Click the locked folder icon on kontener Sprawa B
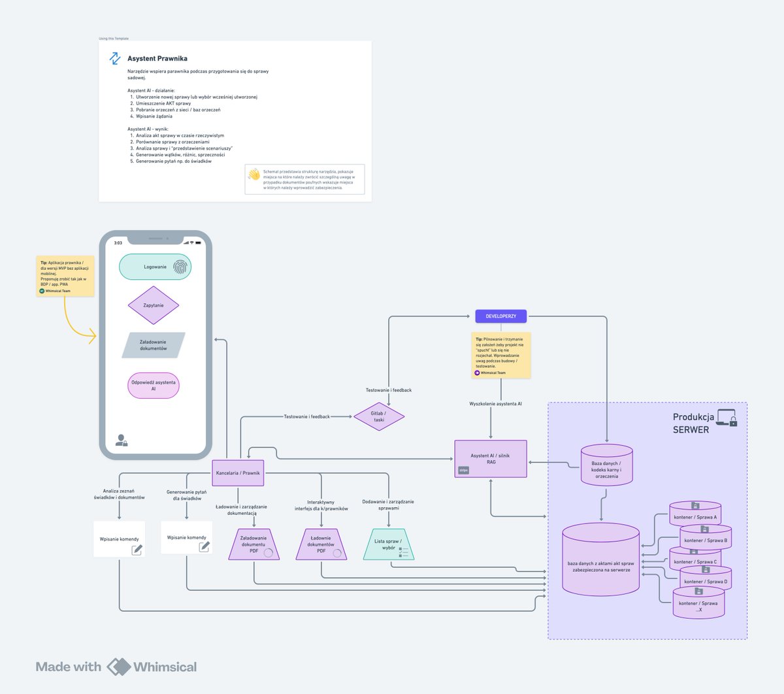 pyautogui.click(x=704, y=529)
